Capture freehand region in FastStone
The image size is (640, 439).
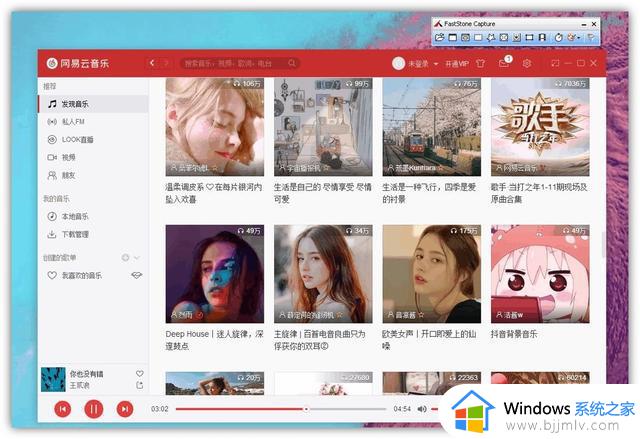coord(491,38)
